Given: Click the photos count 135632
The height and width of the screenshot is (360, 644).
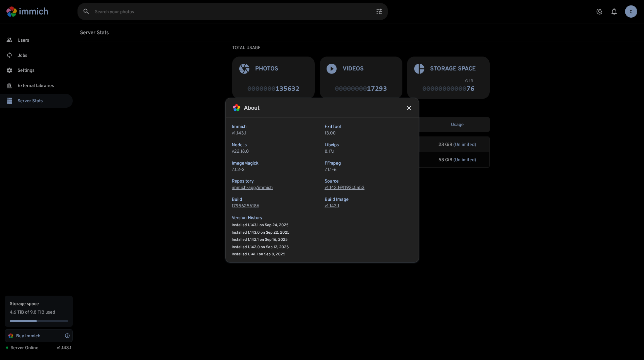Looking at the screenshot, I should tap(287, 89).
